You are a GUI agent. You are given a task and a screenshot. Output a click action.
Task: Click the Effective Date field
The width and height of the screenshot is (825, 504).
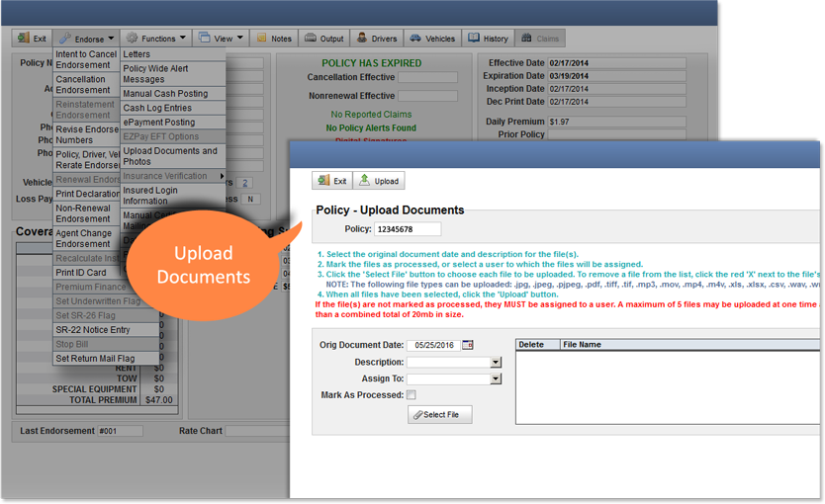coord(616,63)
